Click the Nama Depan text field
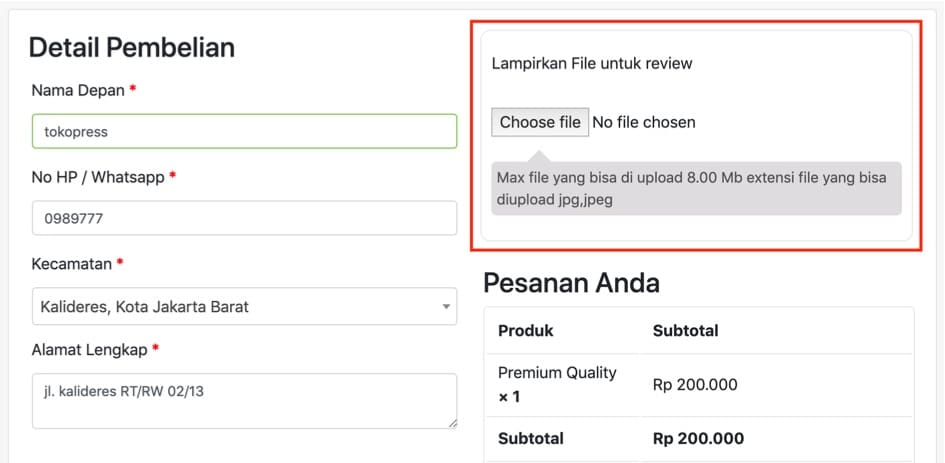The width and height of the screenshot is (945, 463). (x=244, y=131)
